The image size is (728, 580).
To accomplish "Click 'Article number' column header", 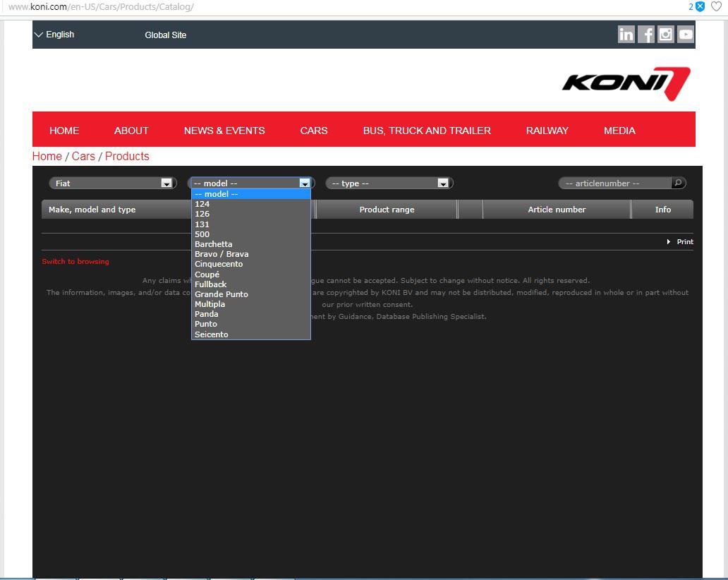I will [557, 210].
